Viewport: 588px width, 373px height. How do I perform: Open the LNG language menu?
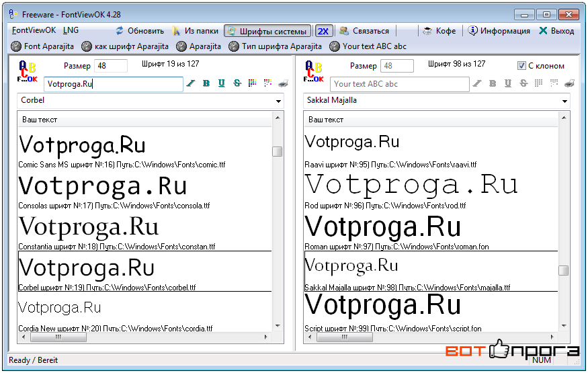pyautogui.click(x=71, y=30)
